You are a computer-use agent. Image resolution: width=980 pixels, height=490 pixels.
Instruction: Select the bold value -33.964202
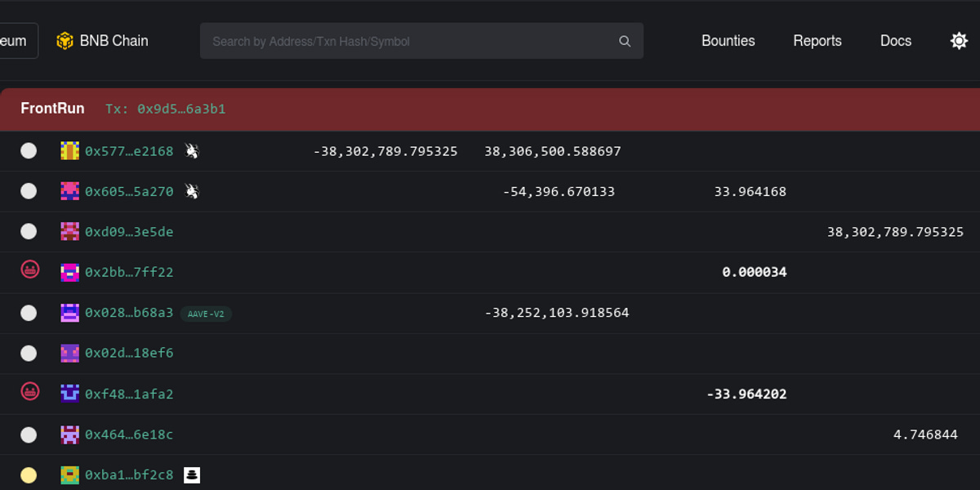(746, 394)
